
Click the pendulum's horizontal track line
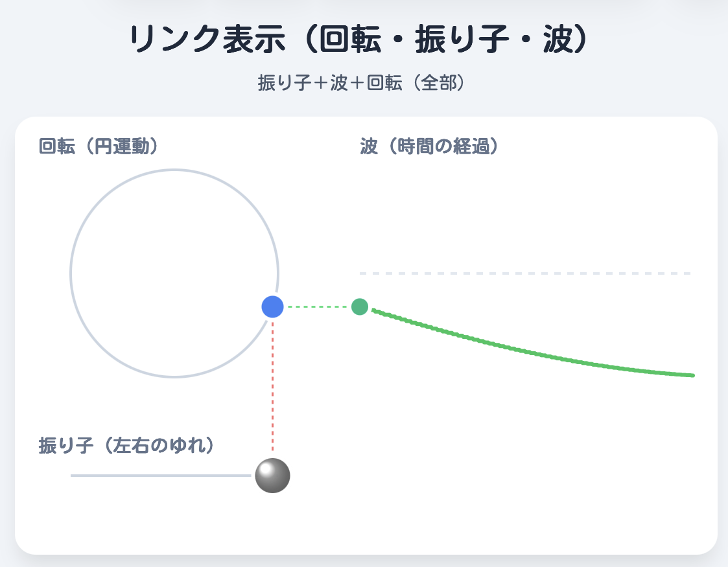162,476
